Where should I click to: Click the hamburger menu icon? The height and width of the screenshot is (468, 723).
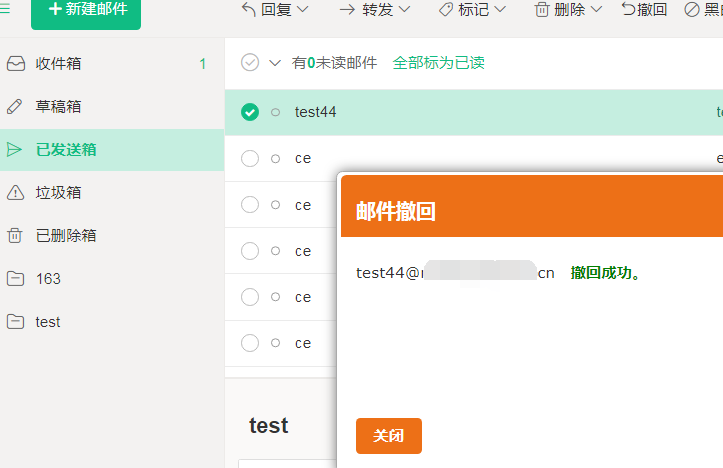5,9
